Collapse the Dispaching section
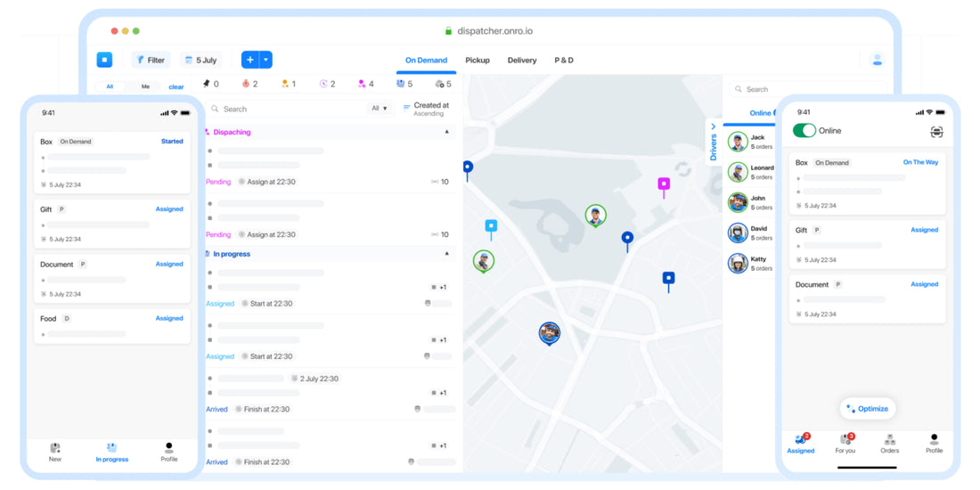The width and height of the screenshot is (980, 490). [447, 132]
